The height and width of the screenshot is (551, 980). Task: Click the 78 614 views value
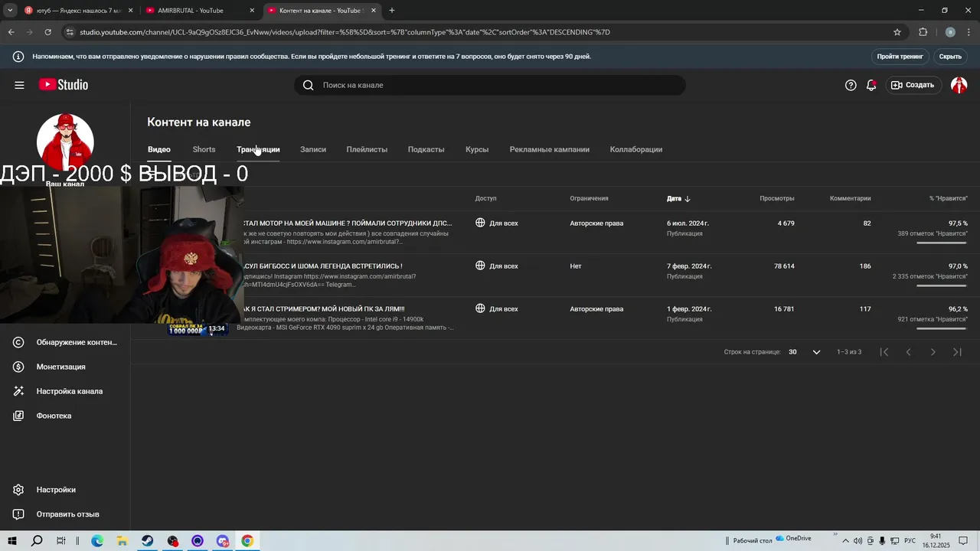[x=784, y=266]
